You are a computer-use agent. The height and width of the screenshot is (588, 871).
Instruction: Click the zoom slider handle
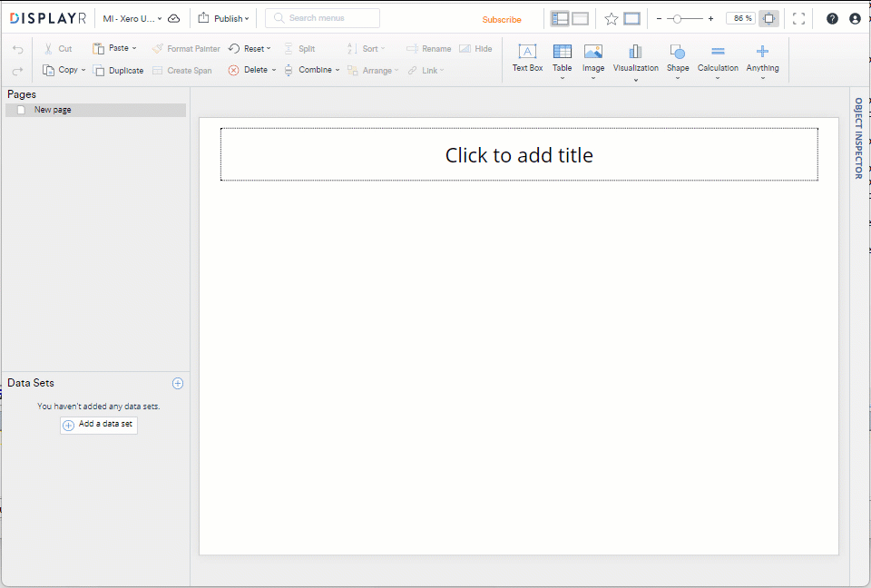[677, 19]
